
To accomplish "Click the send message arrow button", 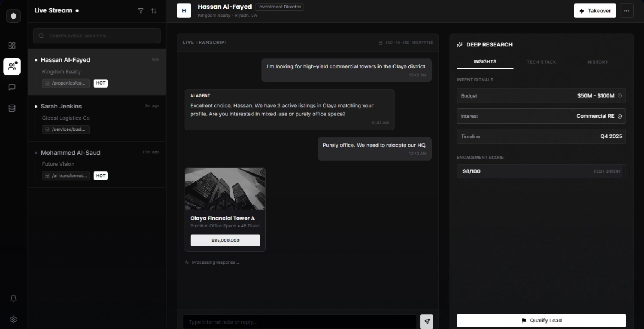I will [426, 321].
